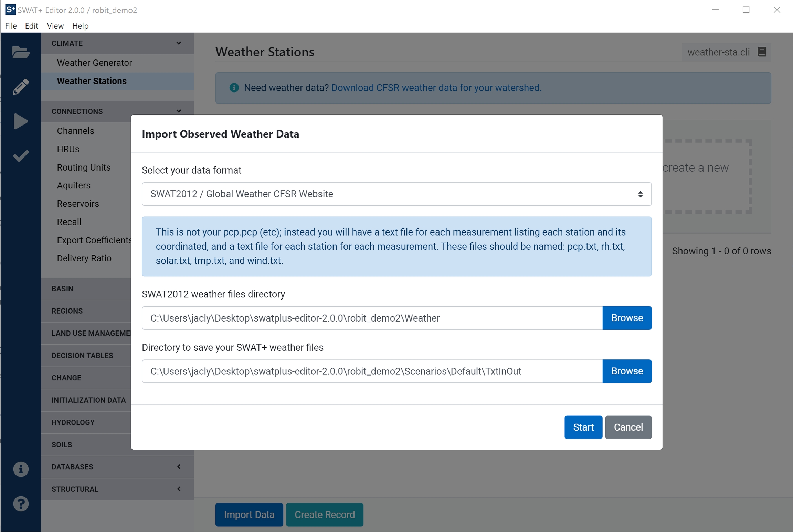This screenshot has width=793, height=532.
Task: Click the play run-model icon
Action: coord(21,121)
